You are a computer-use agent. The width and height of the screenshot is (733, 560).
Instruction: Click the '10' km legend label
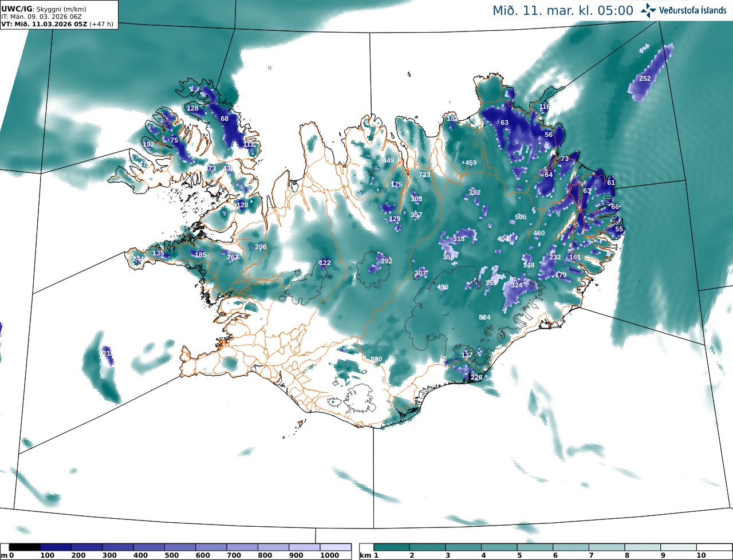click(701, 555)
